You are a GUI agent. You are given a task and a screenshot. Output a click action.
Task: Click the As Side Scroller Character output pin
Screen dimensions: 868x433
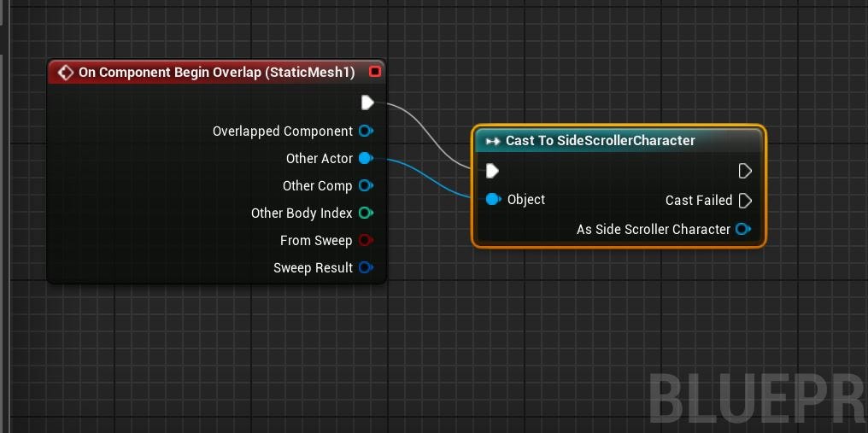click(743, 229)
